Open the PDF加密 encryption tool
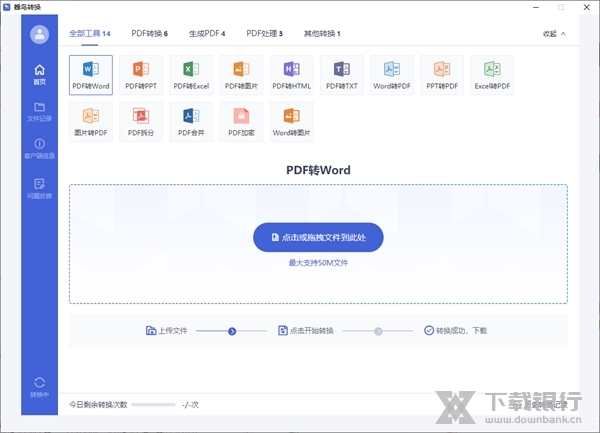Screen dimensions: 600x433 [x=241, y=122]
